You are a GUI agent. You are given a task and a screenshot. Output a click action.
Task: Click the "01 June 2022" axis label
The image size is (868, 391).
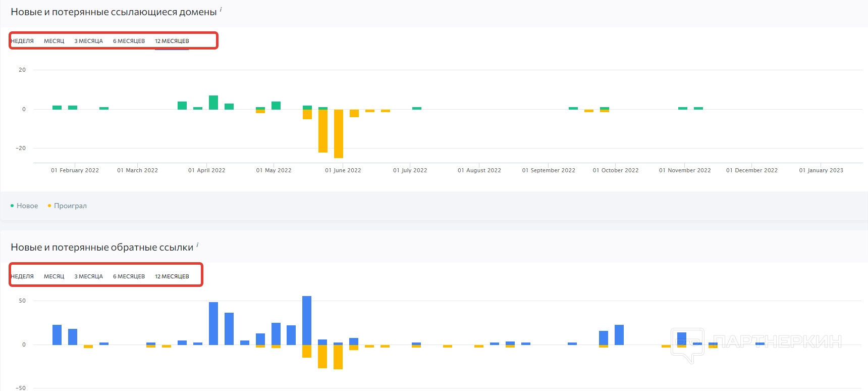(x=343, y=170)
